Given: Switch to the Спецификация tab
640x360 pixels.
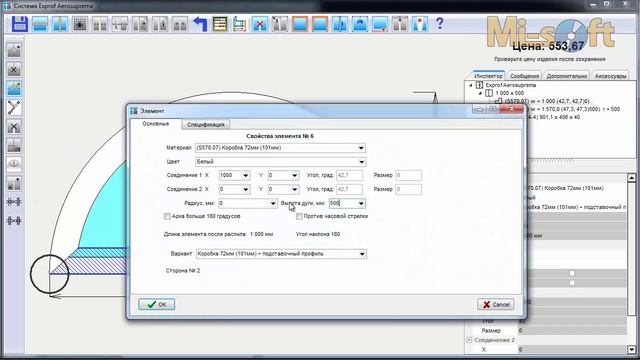Looking at the screenshot, I should coord(206,124).
